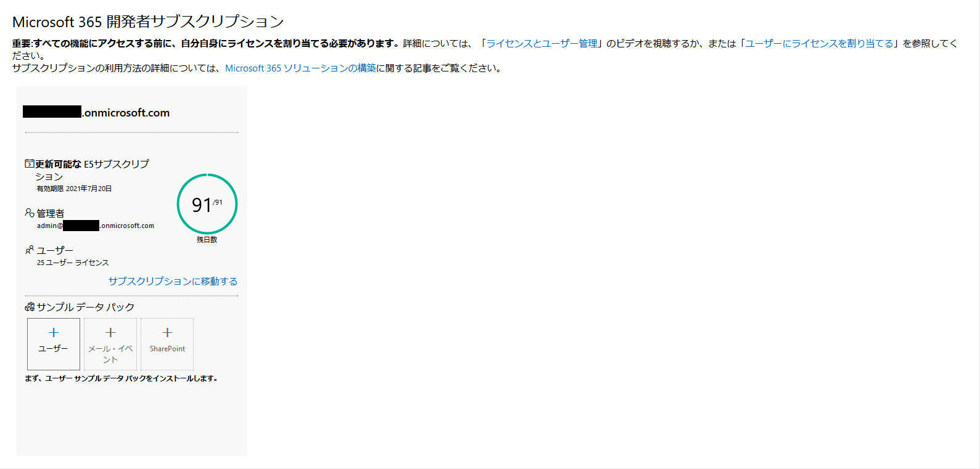Click the plus icon in ユーザー tile
Image resolution: width=980 pixels, height=469 pixels.
point(54,333)
